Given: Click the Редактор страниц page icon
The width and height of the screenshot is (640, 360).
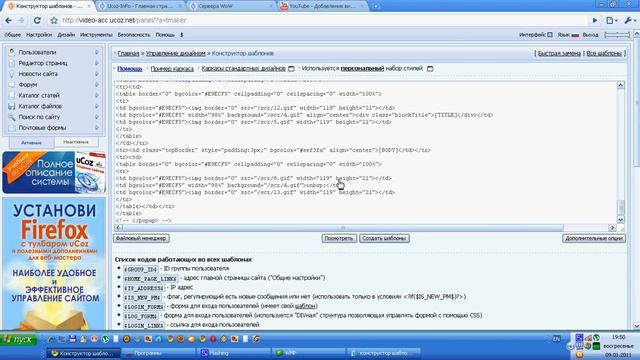Looking at the screenshot, I should point(11,63).
